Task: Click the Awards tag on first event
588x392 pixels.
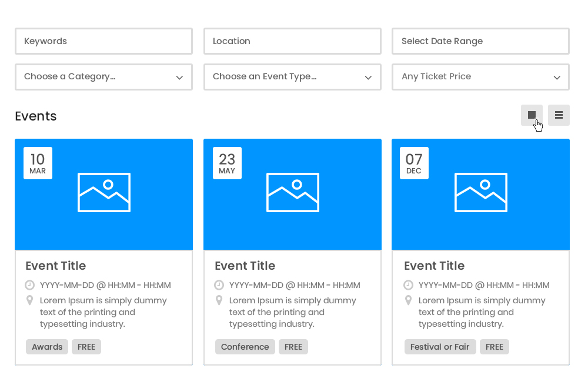Action: [x=47, y=347]
